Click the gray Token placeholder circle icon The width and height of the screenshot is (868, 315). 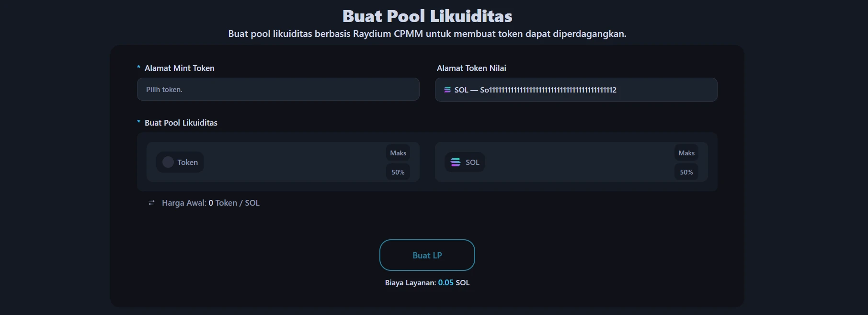(168, 162)
